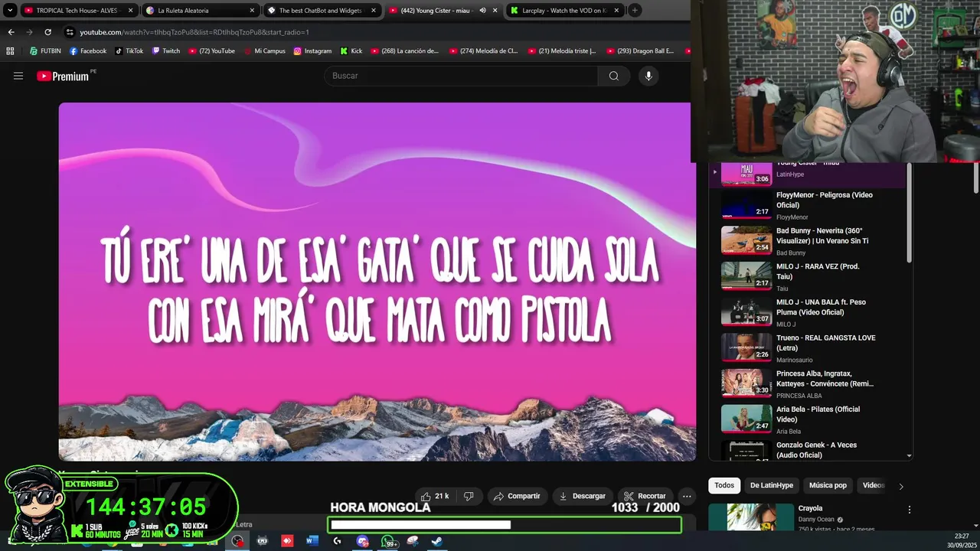Viewport: 980px width, 551px height.
Task: Like the video (21 k thumbs up)
Action: (435, 496)
